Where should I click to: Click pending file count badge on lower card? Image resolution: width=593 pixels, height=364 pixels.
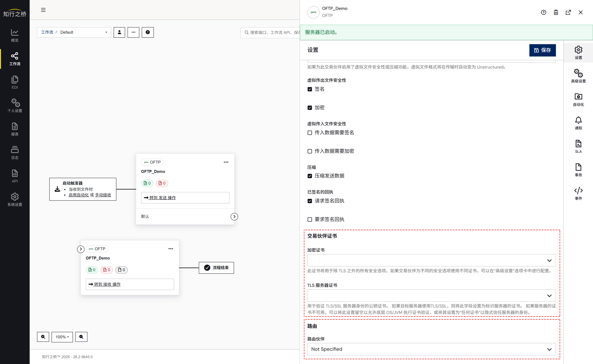tap(122, 270)
